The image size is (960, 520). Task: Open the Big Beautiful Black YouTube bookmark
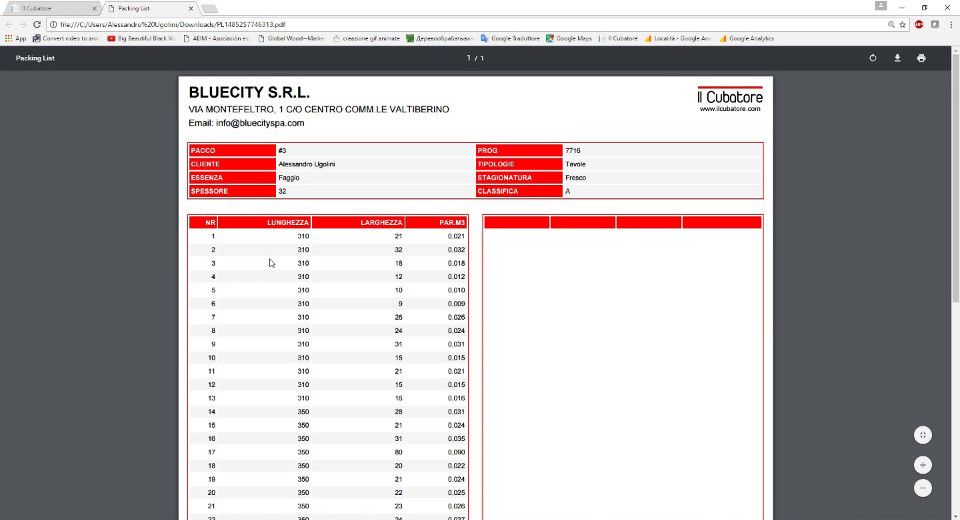[141, 38]
